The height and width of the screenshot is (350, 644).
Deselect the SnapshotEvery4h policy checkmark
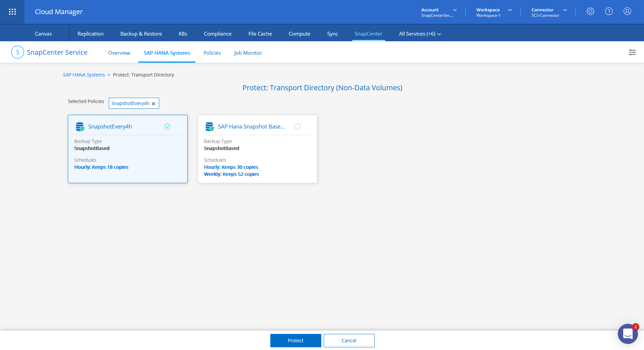[168, 127]
